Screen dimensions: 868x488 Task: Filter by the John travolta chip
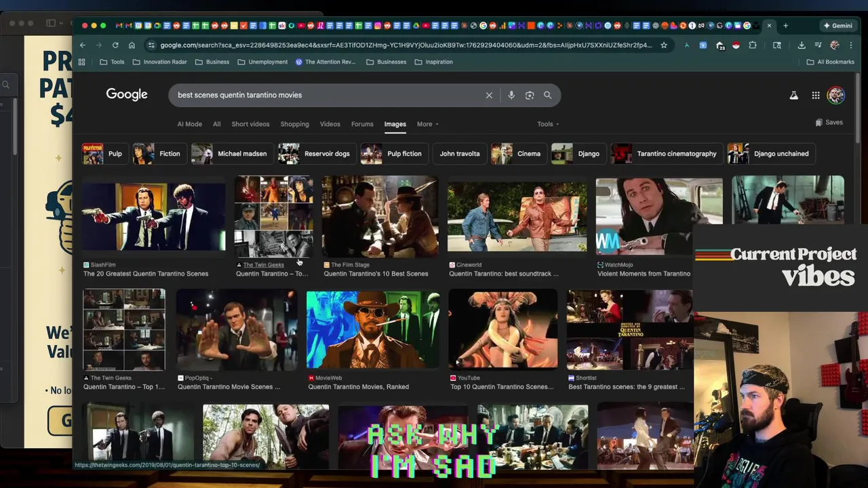[460, 154]
